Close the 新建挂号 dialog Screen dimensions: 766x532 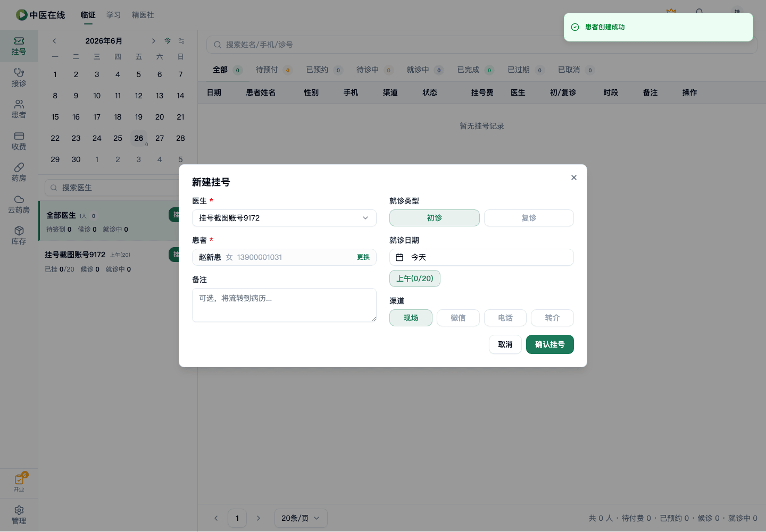pyautogui.click(x=574, y=178)
